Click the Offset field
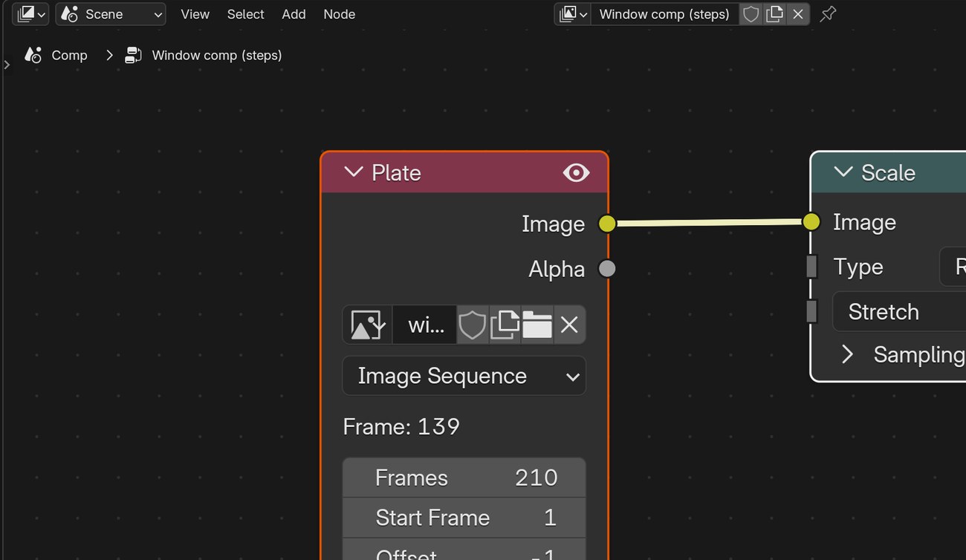 pyautogui.click(x=464, y=550)
